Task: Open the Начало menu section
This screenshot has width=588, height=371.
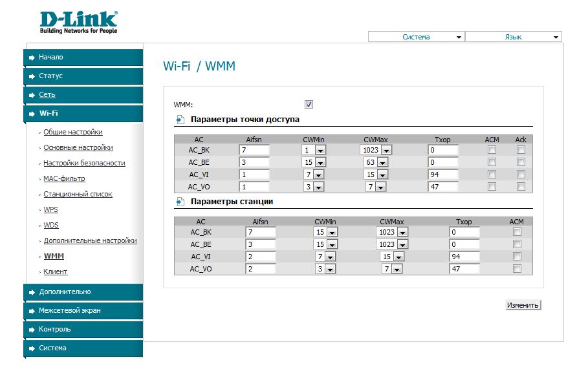Action: click(83, 58)
